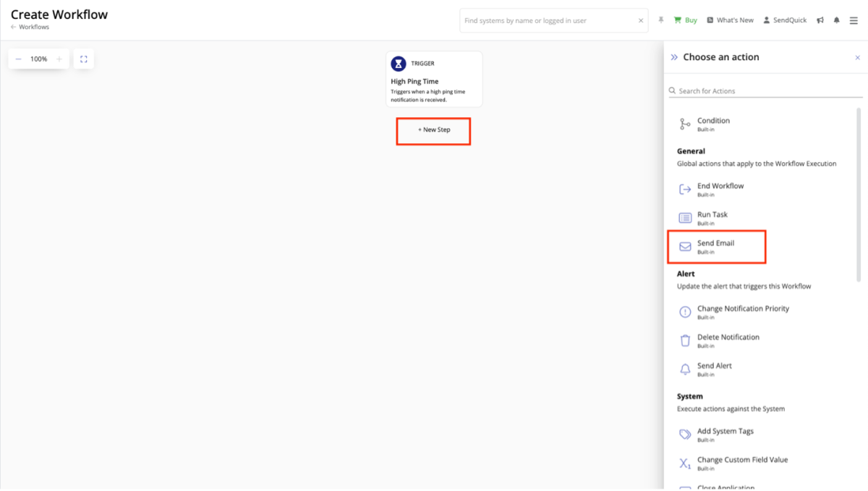Go back to Workflows
Screen dimensions: 868x491
coord(30,27)
